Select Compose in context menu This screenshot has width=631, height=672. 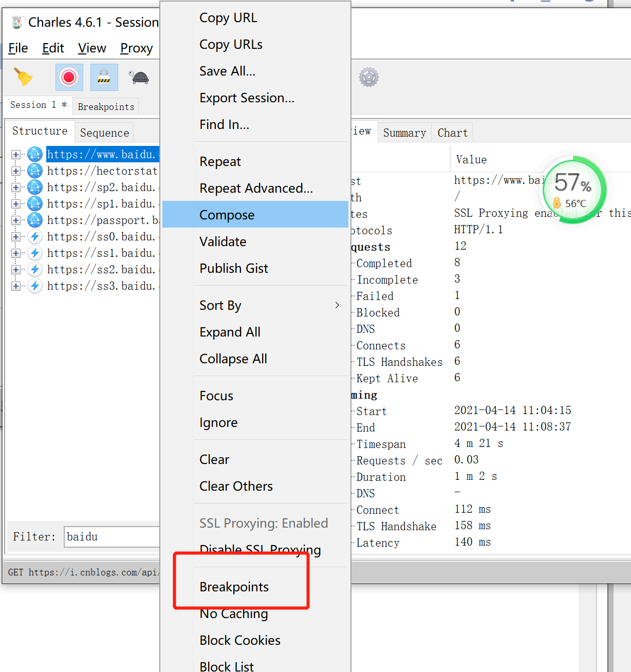tap(255, 215)
